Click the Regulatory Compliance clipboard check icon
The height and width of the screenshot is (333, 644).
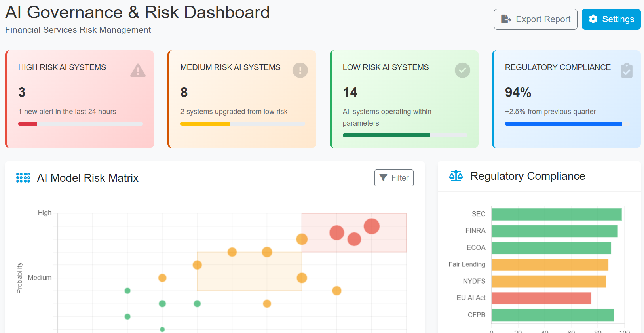pyautogui.click(x=627, y=70)
